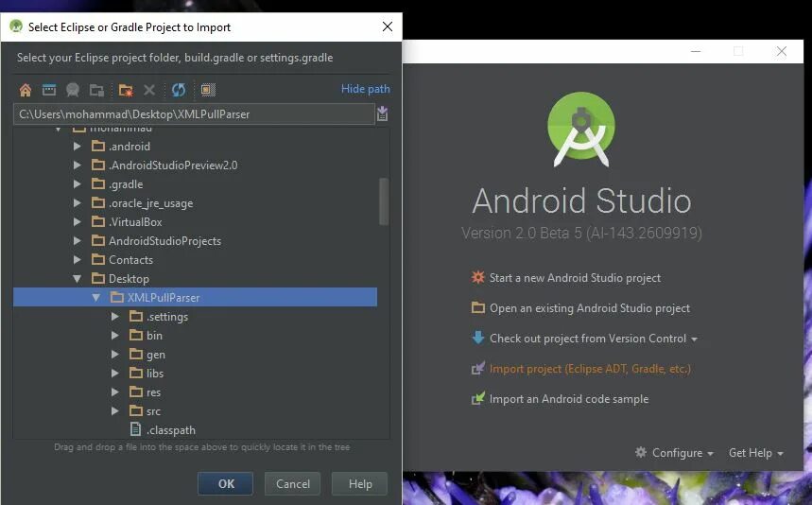Select the Android Studio icon in dialog title bar
Image resolution: width=812 pixels, height=505 pixels.
click(x=16, y=26)
